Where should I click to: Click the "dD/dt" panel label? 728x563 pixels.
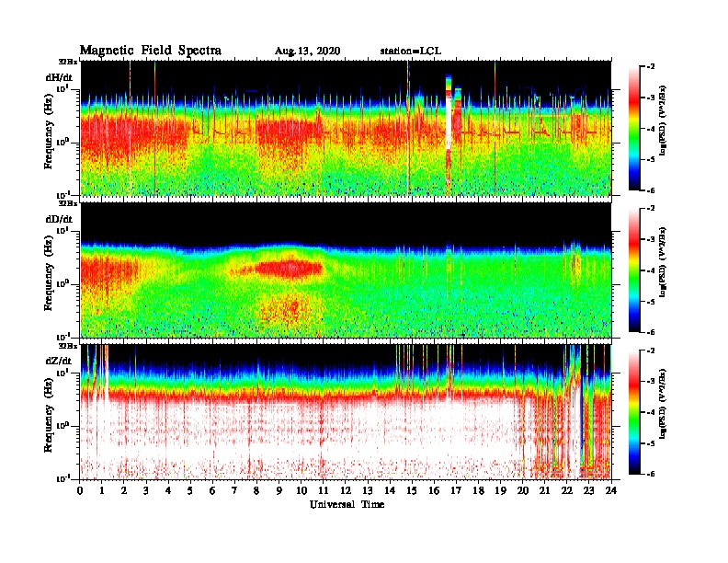click(x=59, y=219)
